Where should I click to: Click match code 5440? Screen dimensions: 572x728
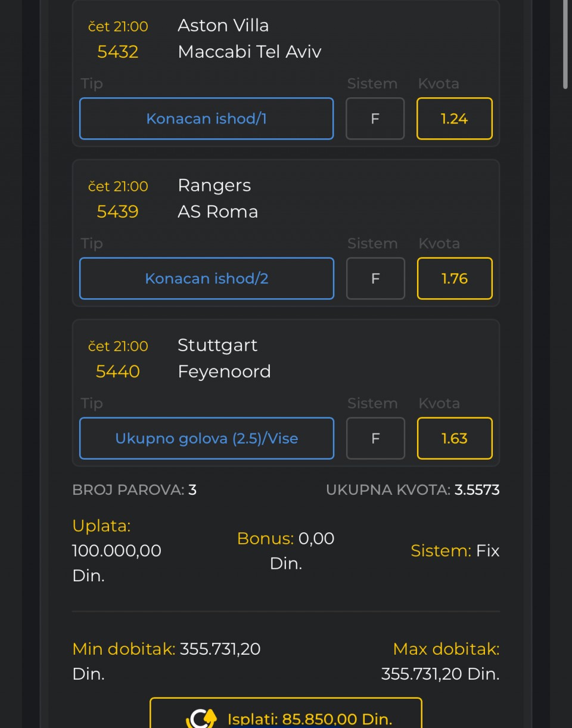118,371
